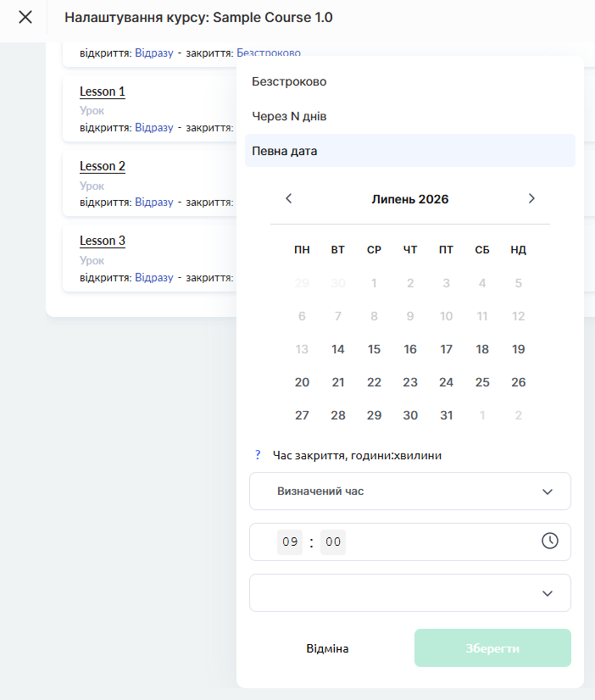
Task: Click the Зберегти button
Action: point(492,648)
